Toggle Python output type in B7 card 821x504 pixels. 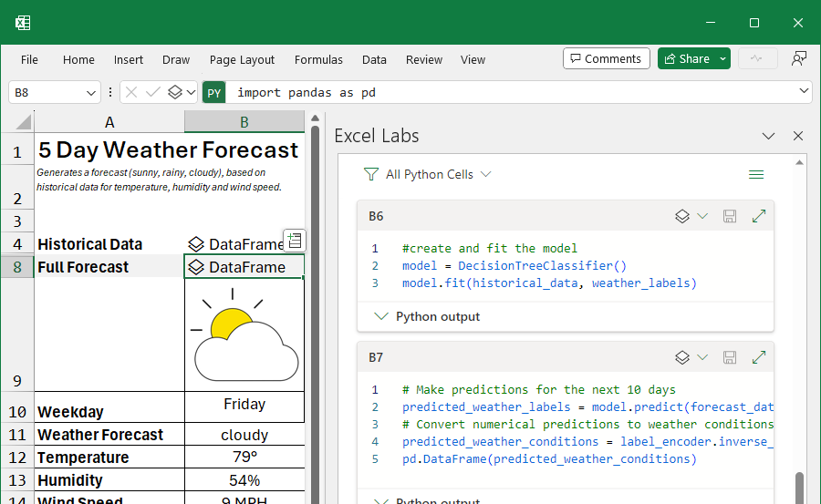(691, 357)
